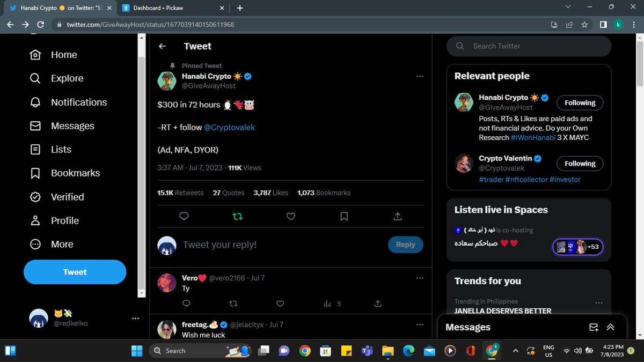Image resolution: width=644 pixels, height=362 pixels.
Task: View the 27 Quotes list
Action: coord(229,193)
